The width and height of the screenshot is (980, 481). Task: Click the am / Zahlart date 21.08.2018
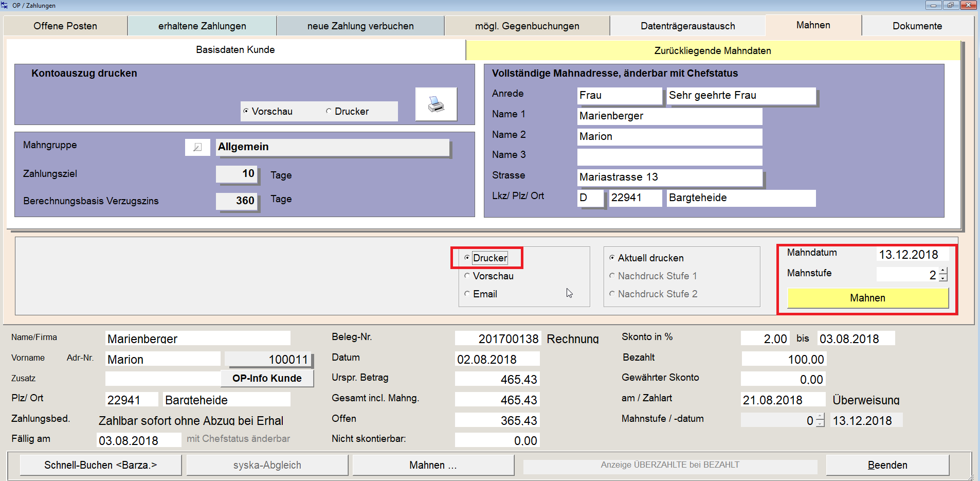pos(783,400)
